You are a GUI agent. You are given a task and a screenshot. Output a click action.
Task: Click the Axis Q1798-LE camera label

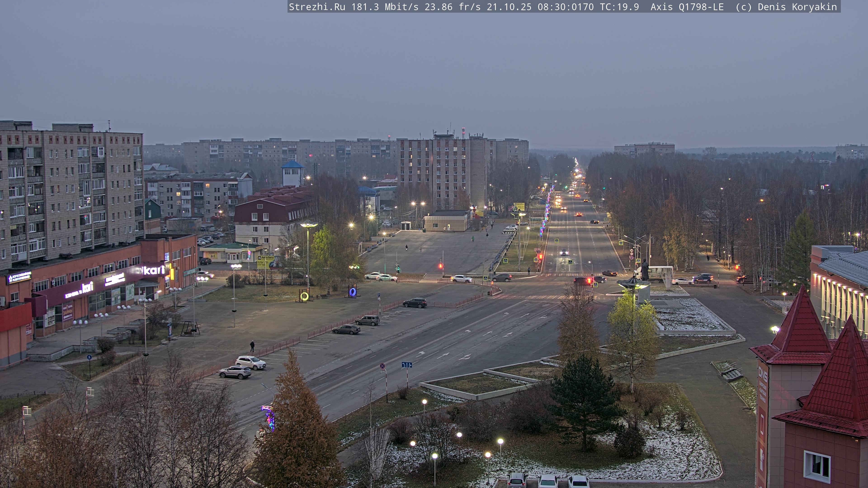687,7
